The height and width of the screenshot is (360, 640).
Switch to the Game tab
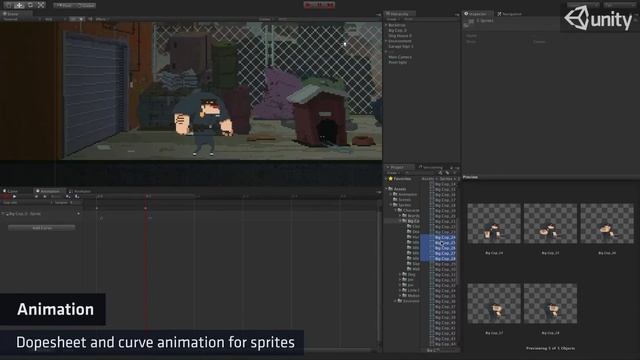(11, 191)
